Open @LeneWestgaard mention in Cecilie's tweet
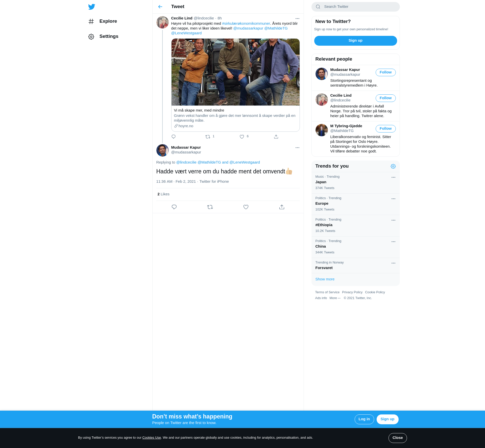This screenshot has width=485, height=448. 186,33
